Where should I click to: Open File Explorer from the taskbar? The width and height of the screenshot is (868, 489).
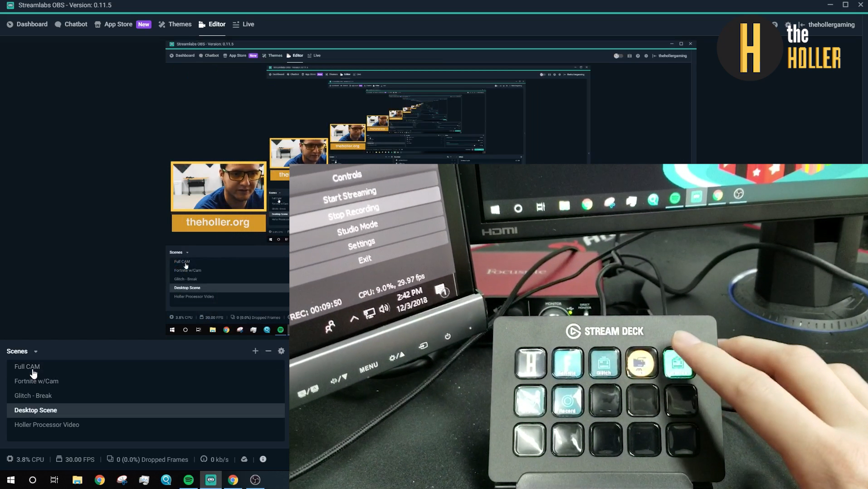[x=77, y=479]
